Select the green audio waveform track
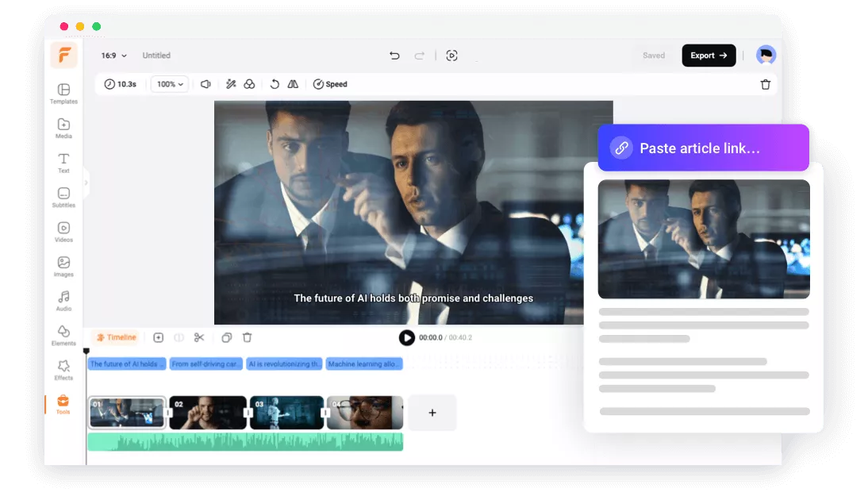868x504 pixels. click(x=245, y=442)
